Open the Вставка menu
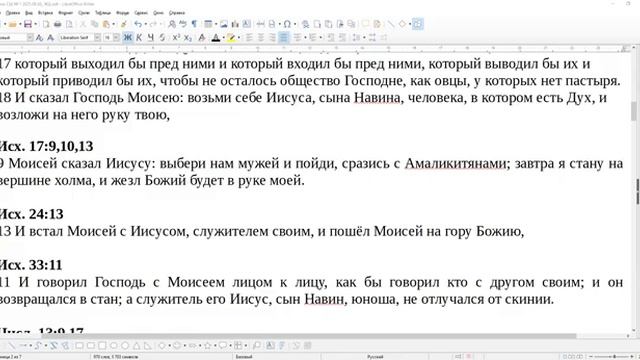 [45, 13]
